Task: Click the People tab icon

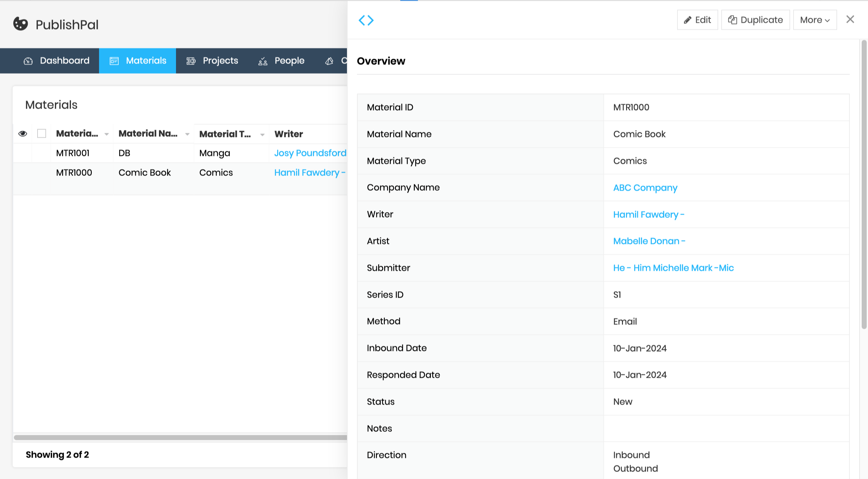Action: 263,61
